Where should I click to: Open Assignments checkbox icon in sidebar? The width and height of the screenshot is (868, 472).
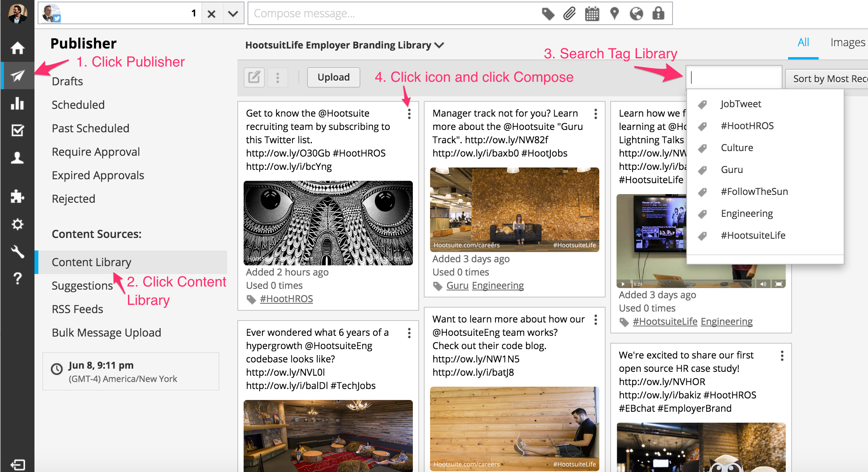17,130
